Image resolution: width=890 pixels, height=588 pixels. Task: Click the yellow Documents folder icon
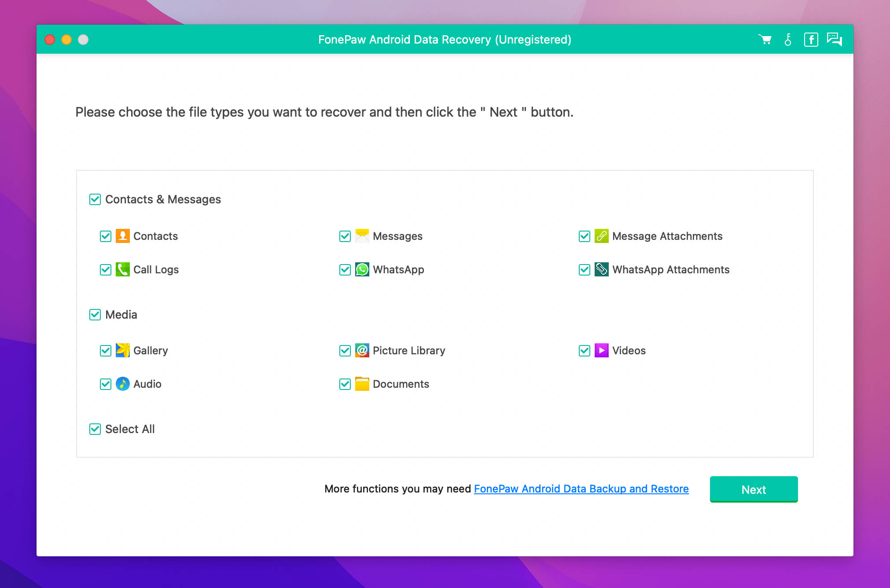click(x=362, y=384)
